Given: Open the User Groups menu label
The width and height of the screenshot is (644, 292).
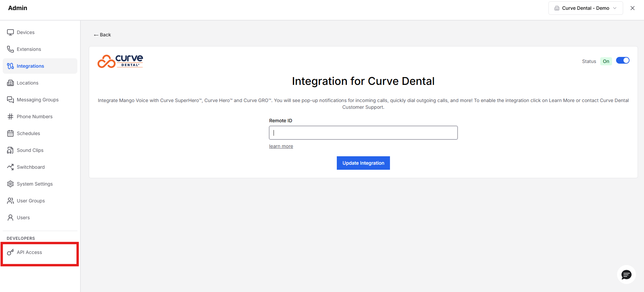Looking at the screenshot, I should coord(31,201).
